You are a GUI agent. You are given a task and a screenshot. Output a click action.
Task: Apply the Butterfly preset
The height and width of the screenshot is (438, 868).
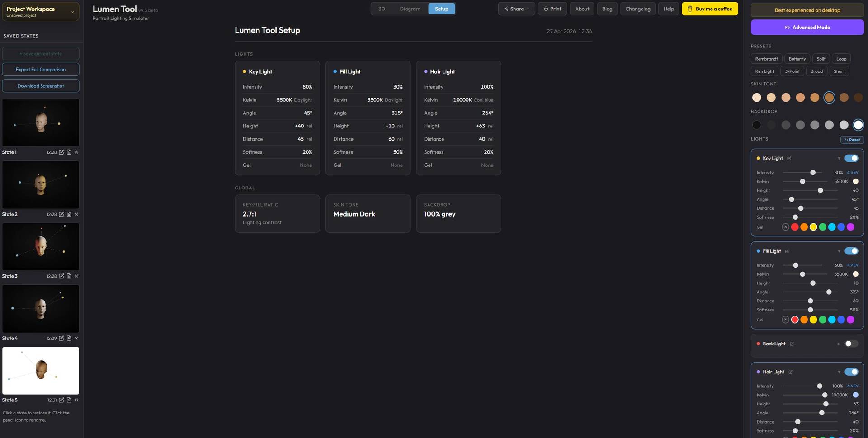point(797,59)
